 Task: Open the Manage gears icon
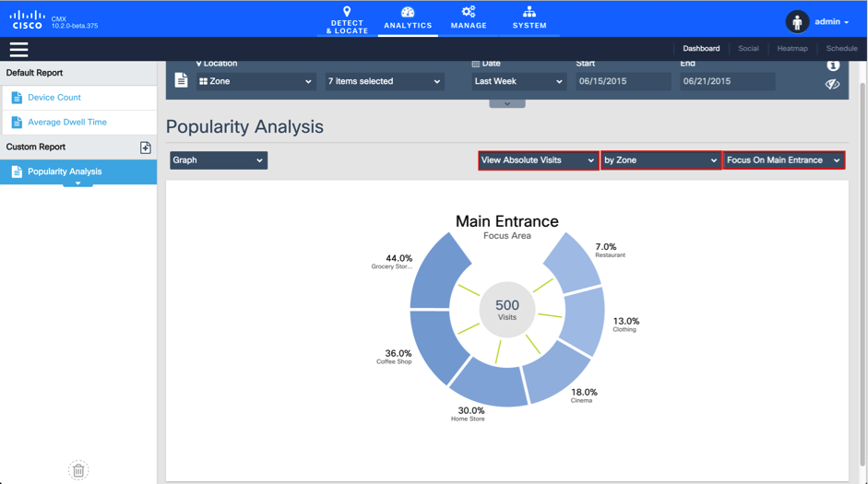[x=469, y=12]
